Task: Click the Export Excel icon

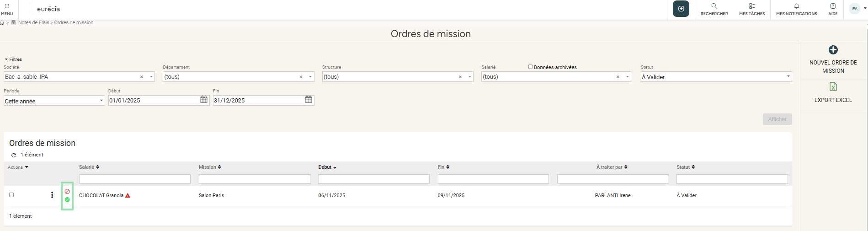Action: click(x=833, y=87)
